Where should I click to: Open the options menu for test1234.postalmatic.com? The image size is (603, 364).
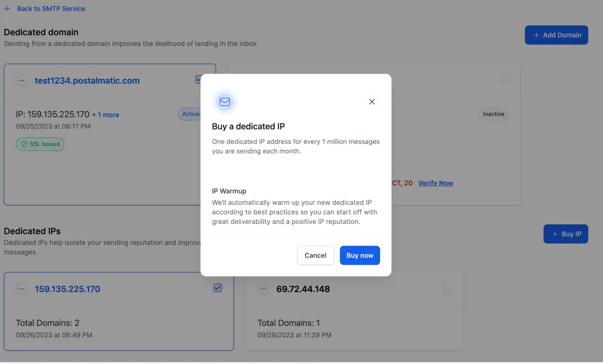click(21, 80)
